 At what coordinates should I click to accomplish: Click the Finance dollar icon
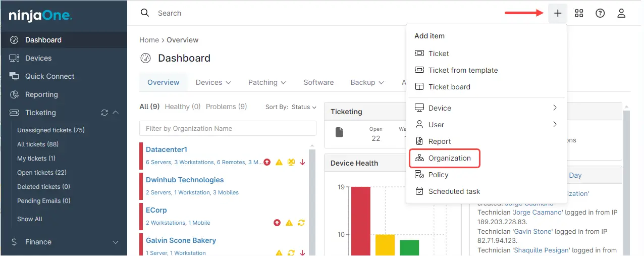point(14,242)
